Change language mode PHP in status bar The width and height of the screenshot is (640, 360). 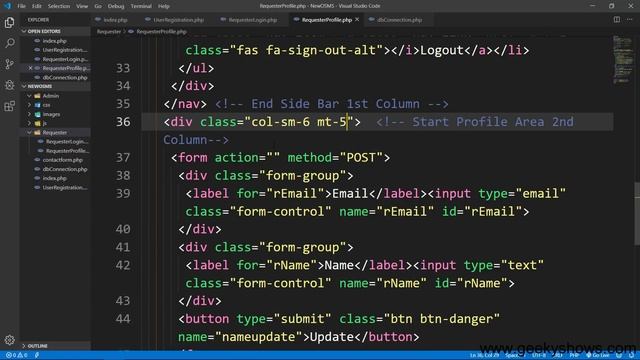click(575, 355)
